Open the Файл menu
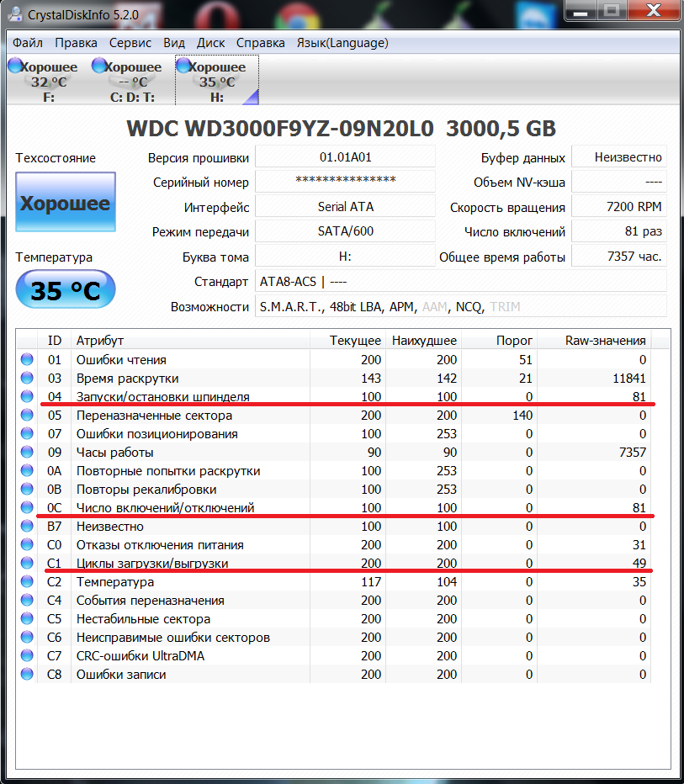This screenshot has height=784, width=684. 28,43
